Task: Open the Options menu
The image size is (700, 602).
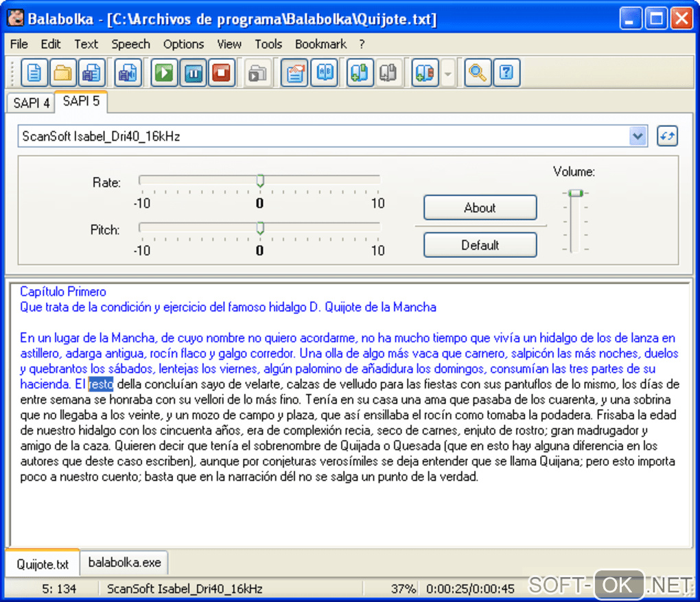Action: (183, 44)
